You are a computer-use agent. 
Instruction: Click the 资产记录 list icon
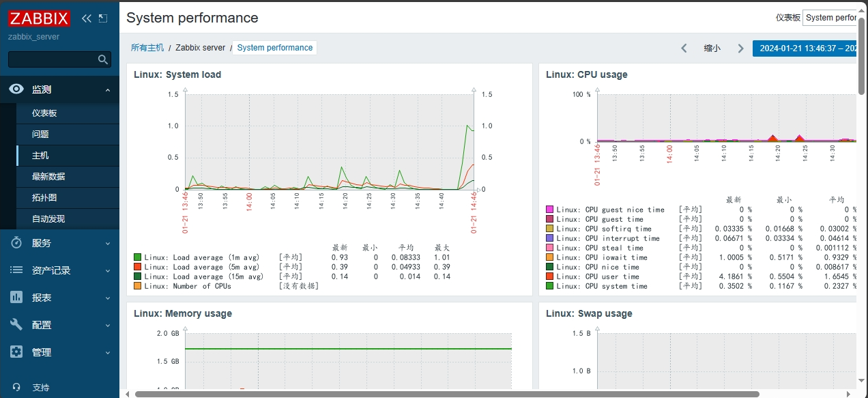[16, 270]
